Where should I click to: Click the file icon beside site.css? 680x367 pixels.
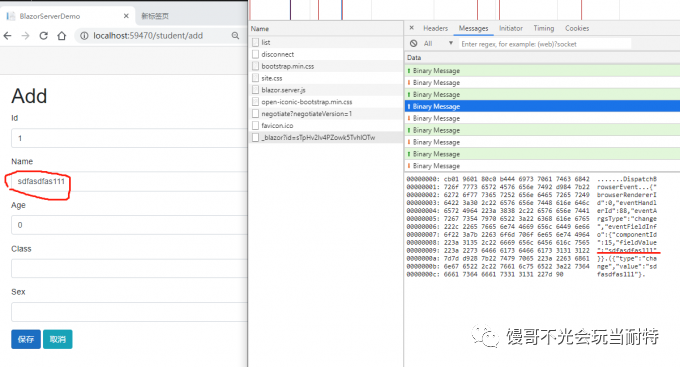pos(255,78)
